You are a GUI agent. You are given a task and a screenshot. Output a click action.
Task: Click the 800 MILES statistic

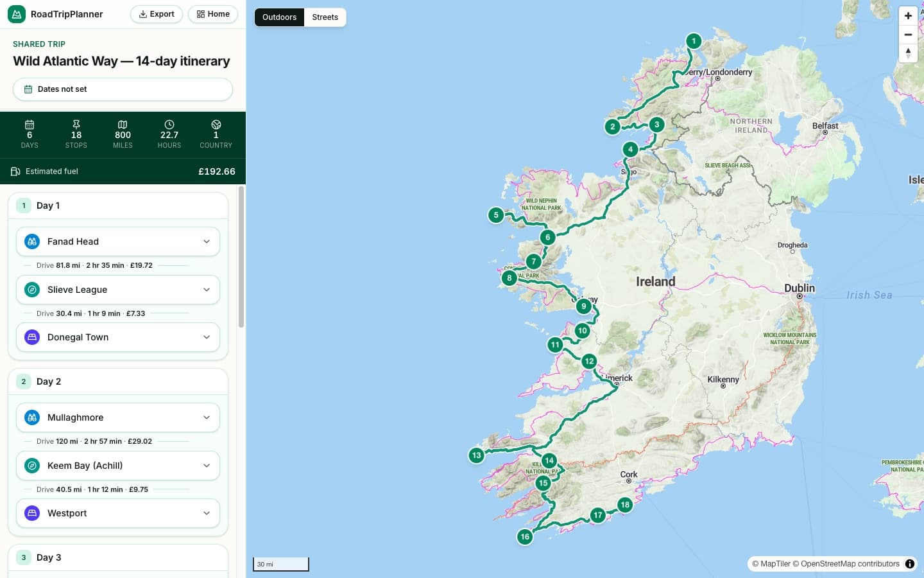coord(123,135)
